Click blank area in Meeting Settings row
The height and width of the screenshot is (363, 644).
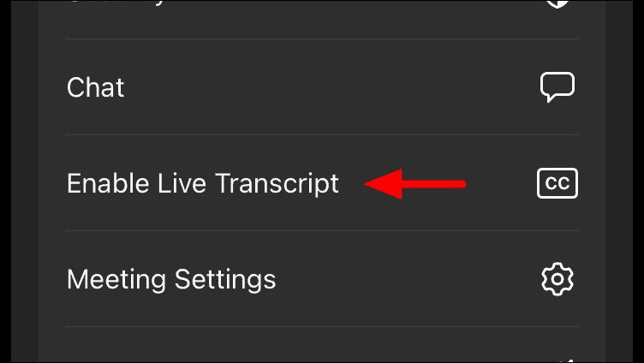pos(407,279)
